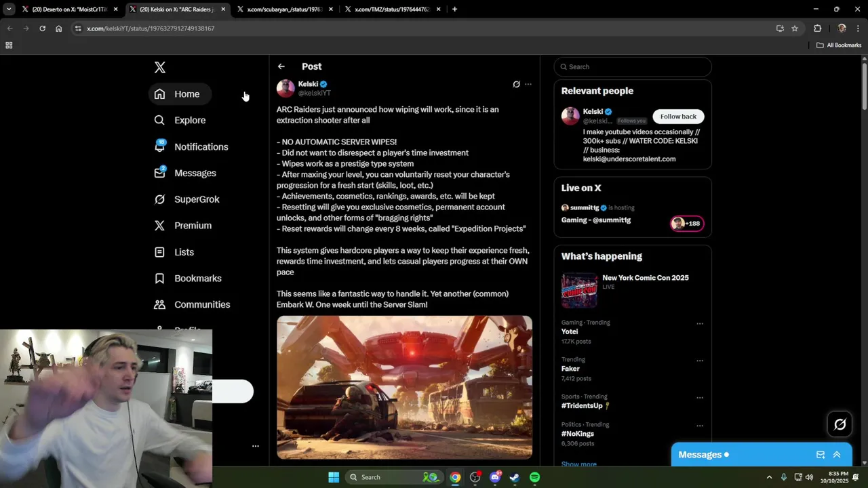The height and width of the screenshot is (488, 868).
Task: Click the address bar URL
Action: [x=151, y=28]
